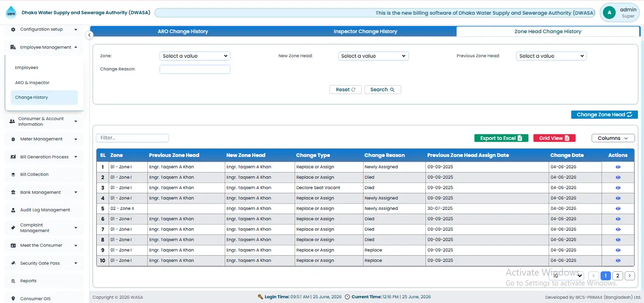Open the Columns dropdown
Image resolution: width=644 pixels, height=303 pixels.
(x=613, y=138)
